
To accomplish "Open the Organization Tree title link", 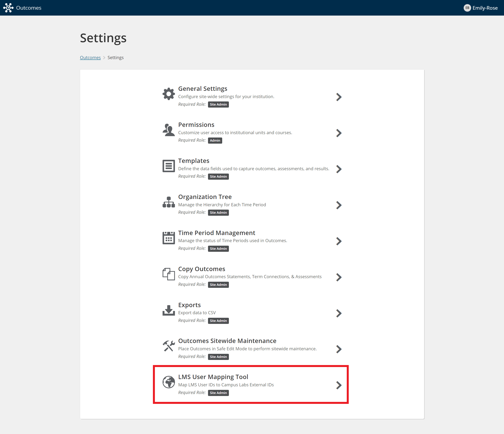I will [x=205, y=197].
